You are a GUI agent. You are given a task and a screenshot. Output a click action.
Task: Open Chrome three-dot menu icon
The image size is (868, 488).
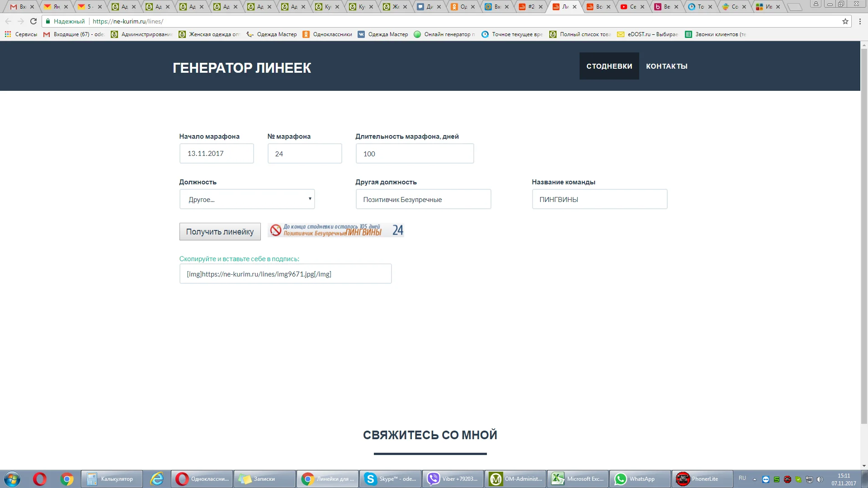point(860,21)
